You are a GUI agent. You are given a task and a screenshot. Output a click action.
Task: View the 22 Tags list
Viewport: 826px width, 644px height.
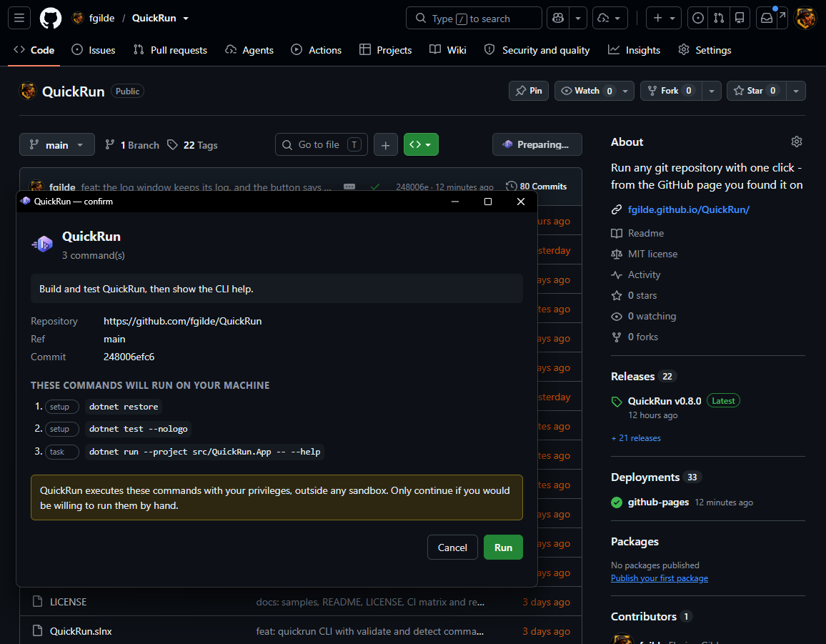(192, 145)
